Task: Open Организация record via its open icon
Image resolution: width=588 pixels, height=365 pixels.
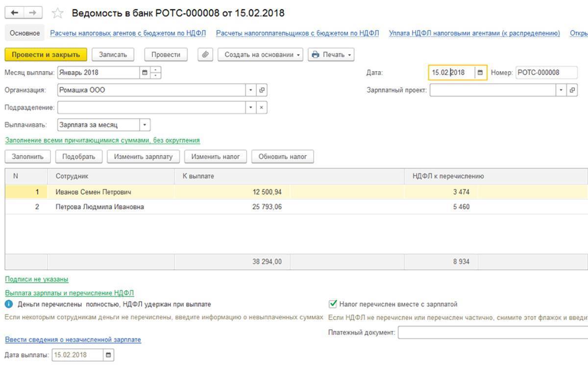Action: 262,90
